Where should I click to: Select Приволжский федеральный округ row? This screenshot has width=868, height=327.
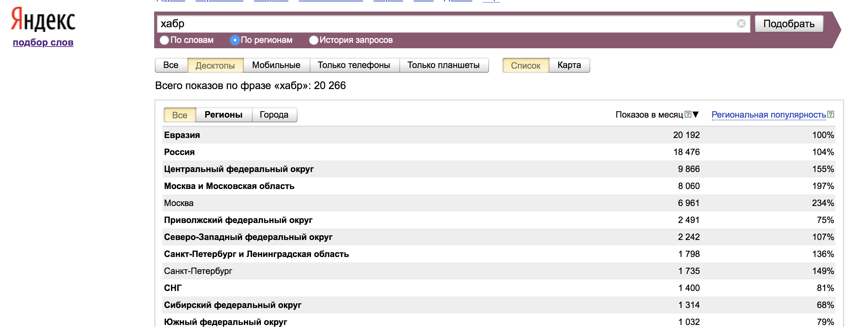point(499,220)
